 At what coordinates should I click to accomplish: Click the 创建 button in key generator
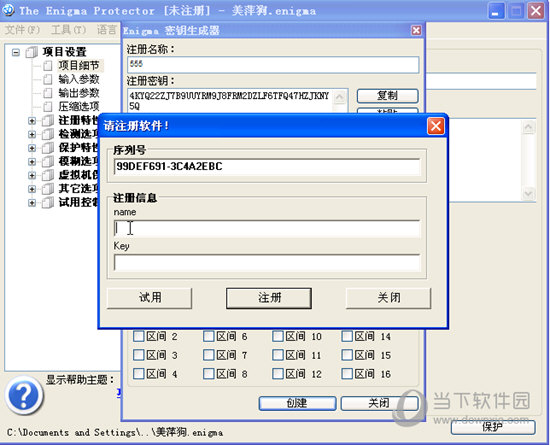(297, 403)
